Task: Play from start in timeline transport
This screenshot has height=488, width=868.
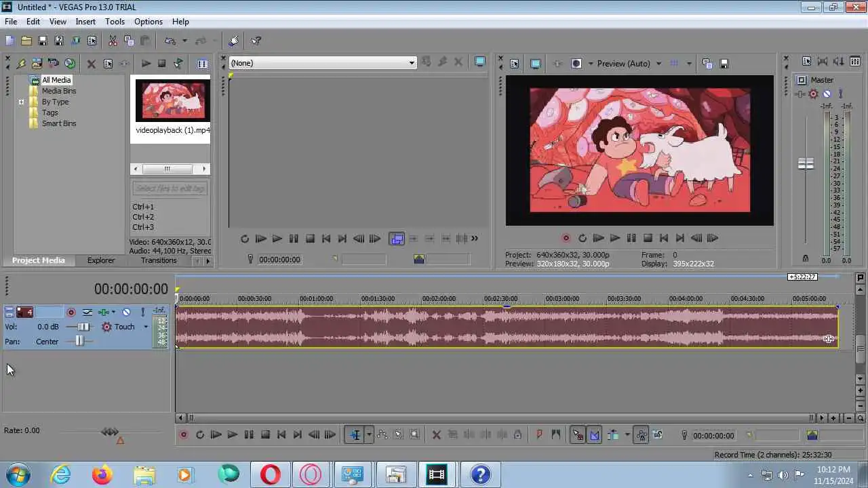Action: 216,435
